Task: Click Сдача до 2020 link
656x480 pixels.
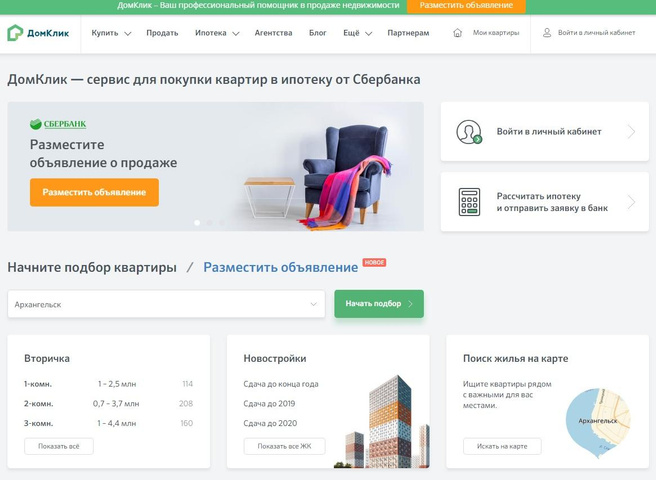Action: tap(270, 423)
